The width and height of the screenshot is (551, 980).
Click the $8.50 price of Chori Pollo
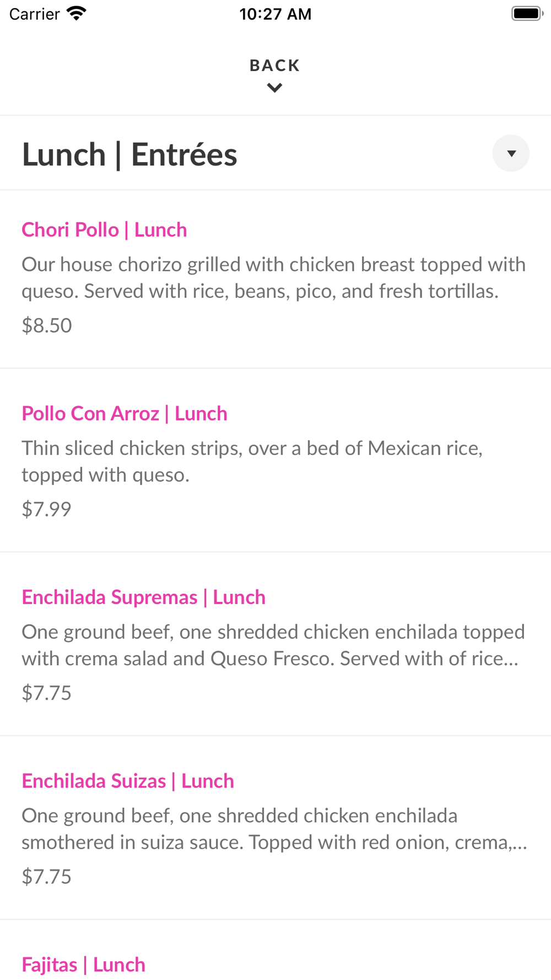(x=47, y=326)
